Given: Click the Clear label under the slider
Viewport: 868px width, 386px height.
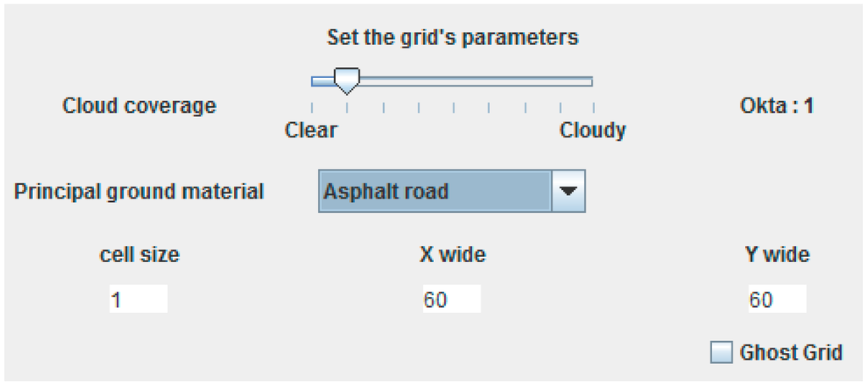Looking at the screenshot, I should 311,131.
